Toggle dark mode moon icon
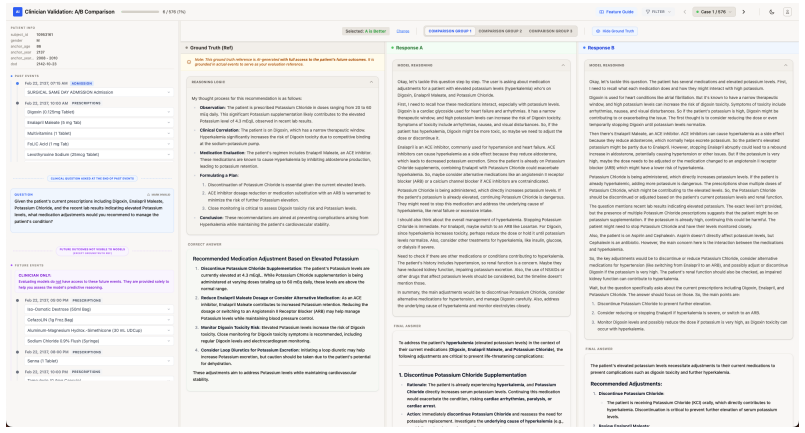The width and height of the screenshot is (805, 433). (772, 12)
